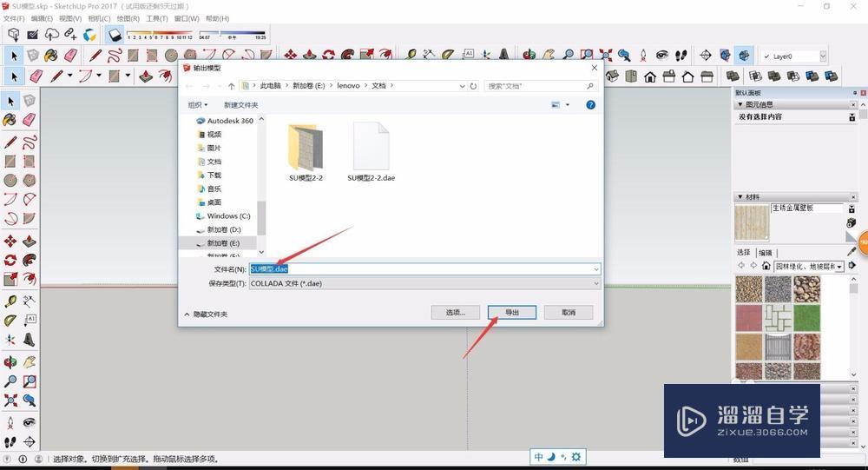Pick the eyedropper sample paint icon in Materials
This screenshot has width=868, height=470.
click(852, 252)
